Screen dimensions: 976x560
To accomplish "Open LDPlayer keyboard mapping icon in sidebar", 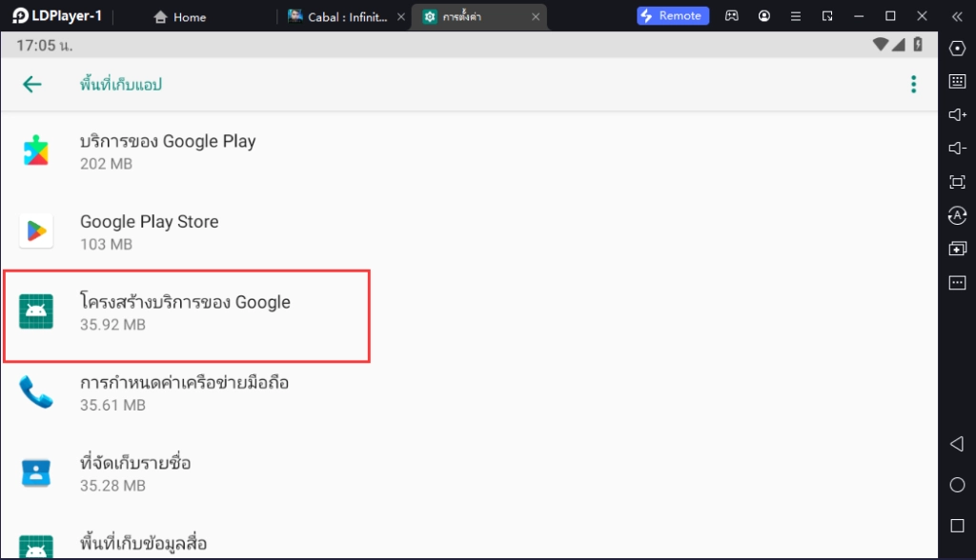I will (x=957, y=81).
